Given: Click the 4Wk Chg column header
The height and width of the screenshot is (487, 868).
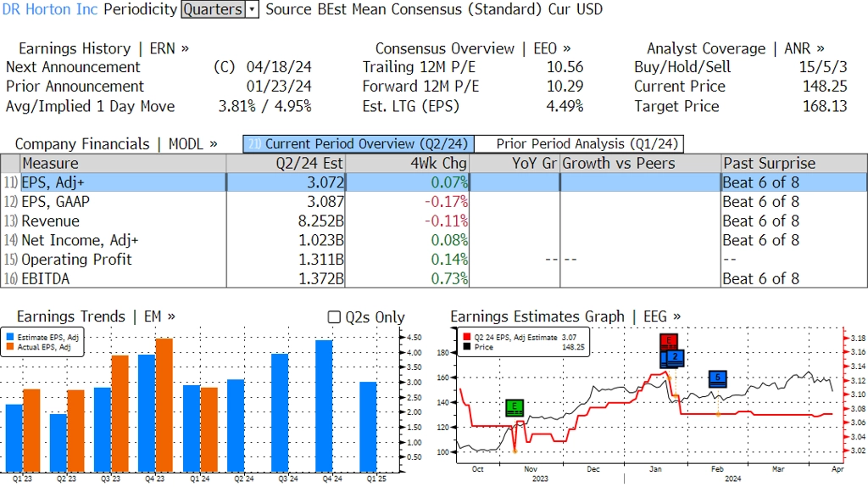Looking at the screenshot, I should [407, 164].
